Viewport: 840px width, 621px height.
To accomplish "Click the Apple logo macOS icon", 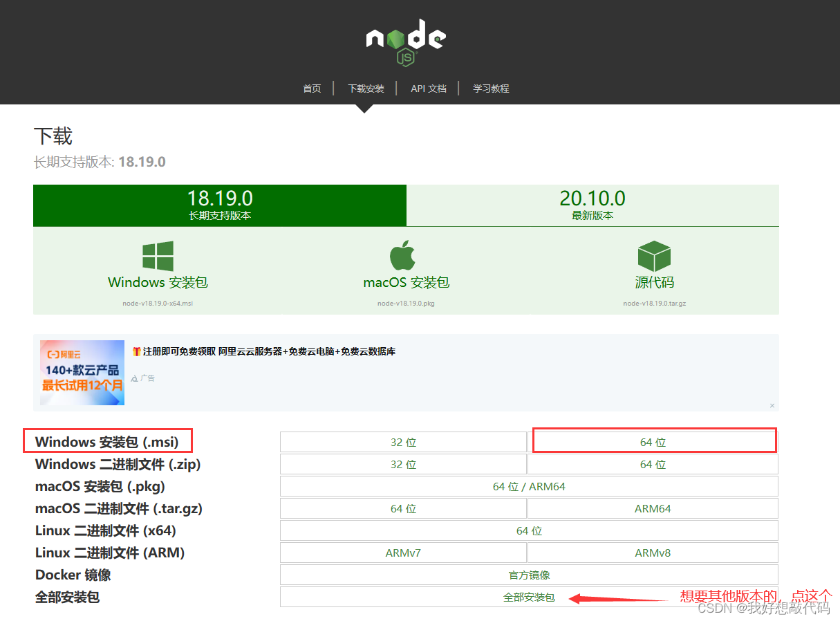I will click(x=402, y=256).
